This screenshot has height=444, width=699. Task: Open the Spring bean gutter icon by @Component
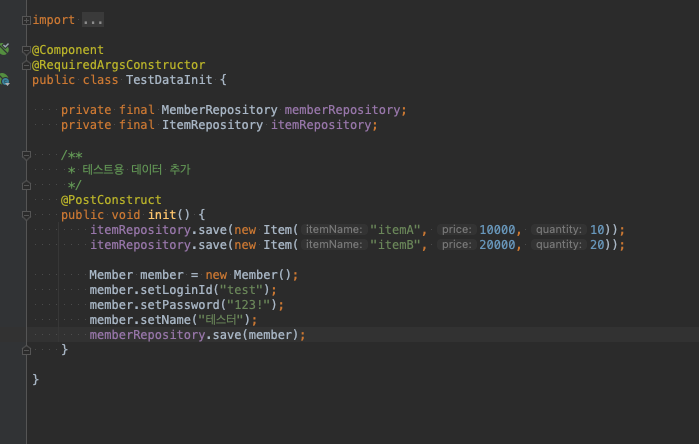(x=4, y=49)
